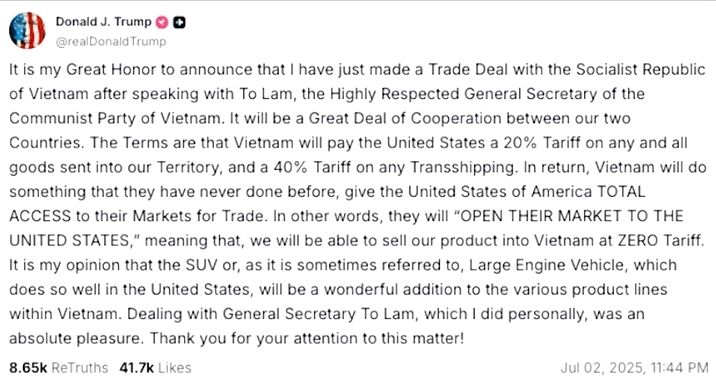Open the Donald J. Trump display name
Screen dimensions: 716x384
coord(103,21)
